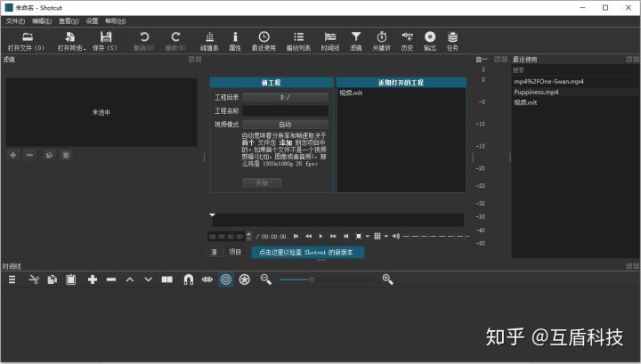Toggle ripple all tracks icon
Screen dimensions: 641x364
click(x=245, y=279)
